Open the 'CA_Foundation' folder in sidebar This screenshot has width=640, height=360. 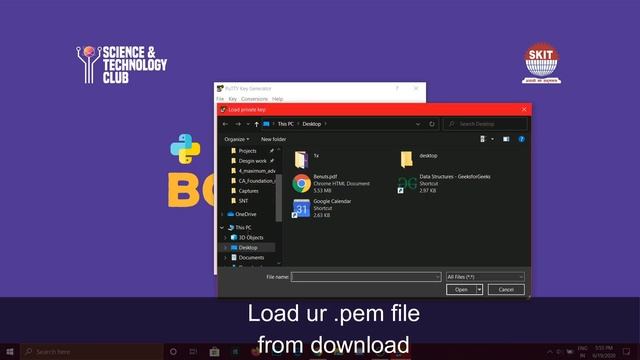(256, 181)
